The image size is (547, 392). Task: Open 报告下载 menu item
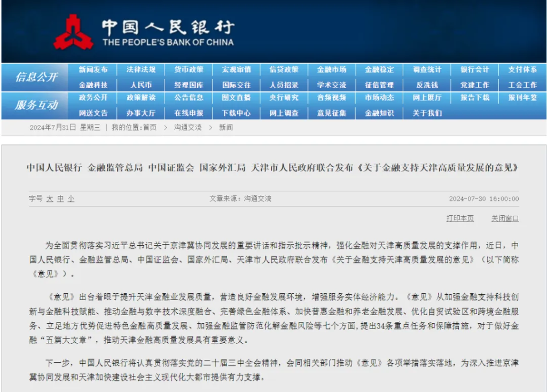coord(475,98)
